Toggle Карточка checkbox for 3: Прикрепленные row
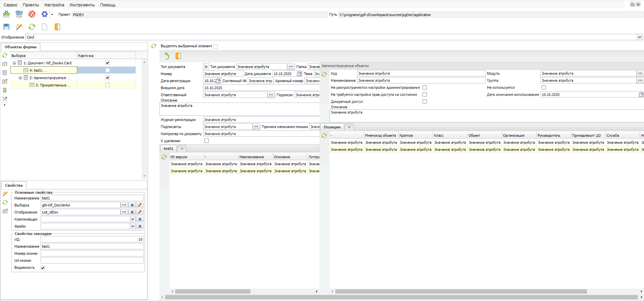This screenshot has width=644, height=301. coord(107,85)
